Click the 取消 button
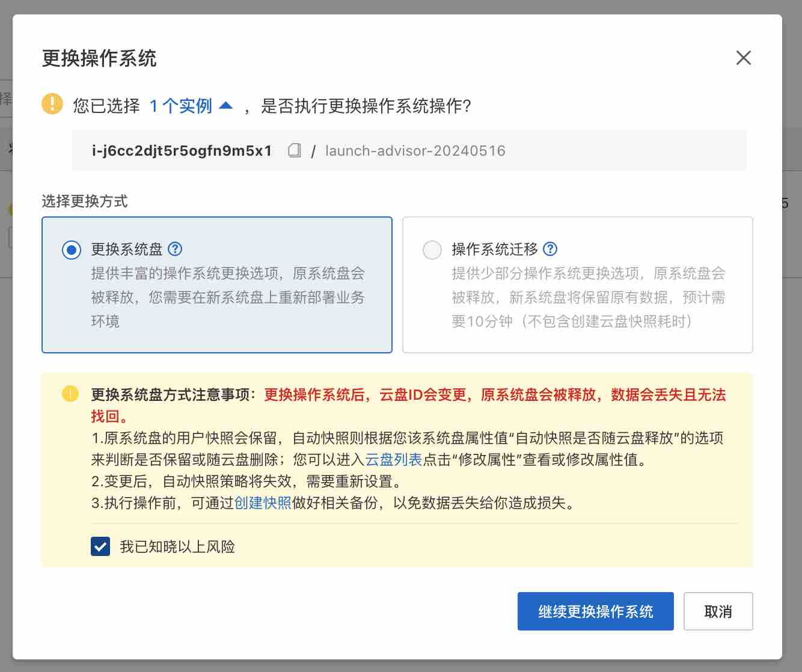This screenshot has width=802, height=672. (x=718, y=611)
